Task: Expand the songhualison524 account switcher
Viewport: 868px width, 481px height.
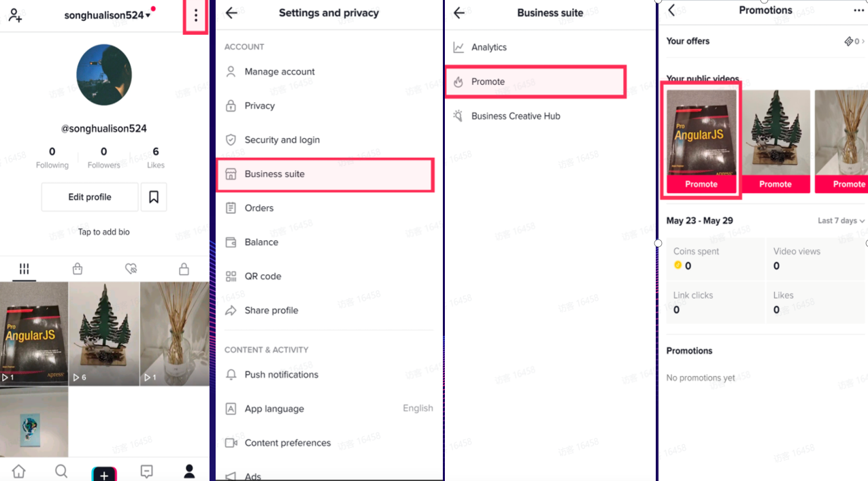Action: click(107, 15)
